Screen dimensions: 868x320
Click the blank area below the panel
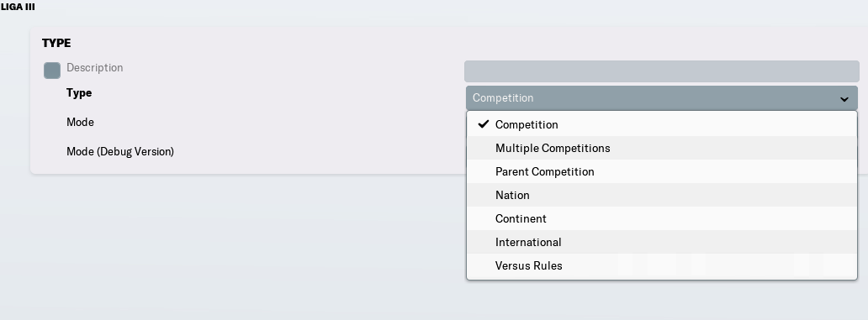tap(221, 249)
